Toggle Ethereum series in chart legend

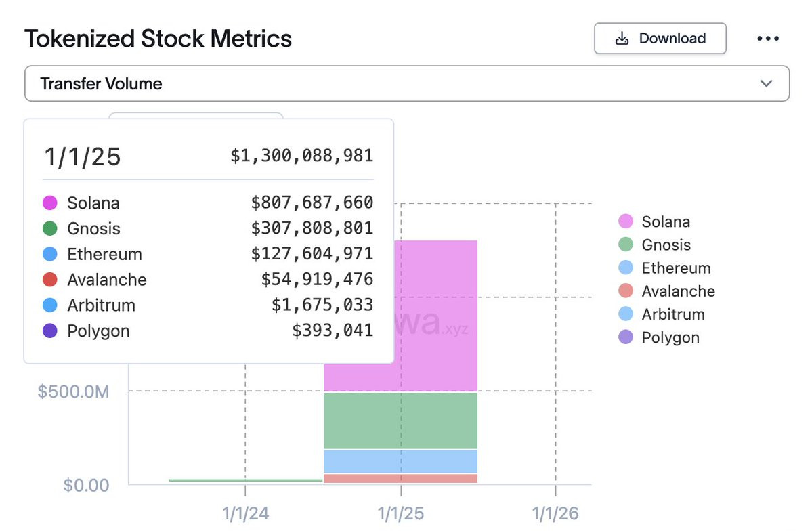point(665,268)
